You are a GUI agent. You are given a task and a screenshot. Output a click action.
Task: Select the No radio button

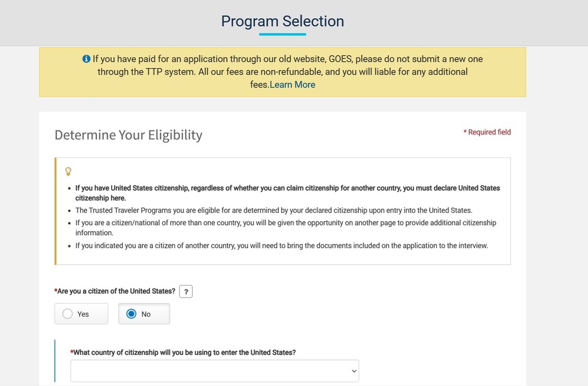132,314
